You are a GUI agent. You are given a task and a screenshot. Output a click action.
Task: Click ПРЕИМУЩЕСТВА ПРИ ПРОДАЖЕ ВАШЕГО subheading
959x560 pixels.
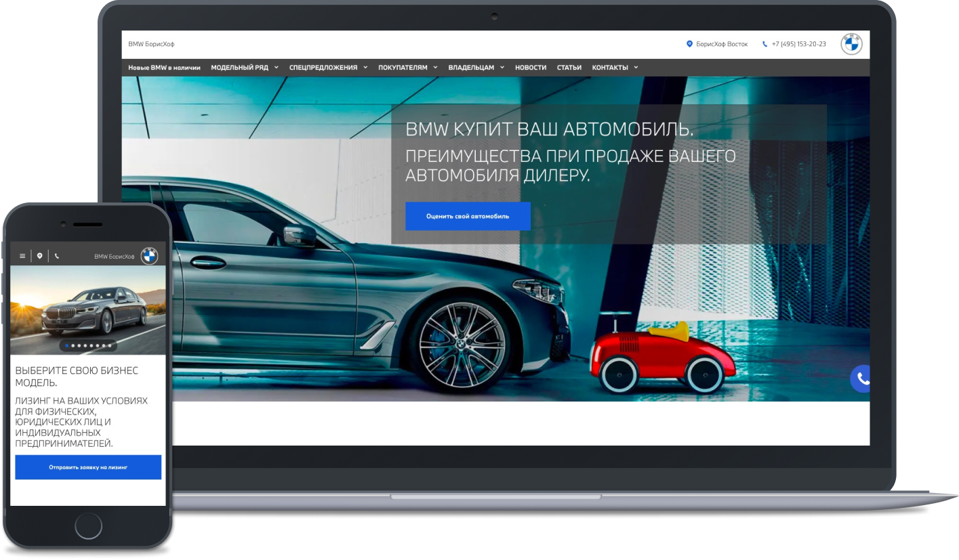point(571,156)
